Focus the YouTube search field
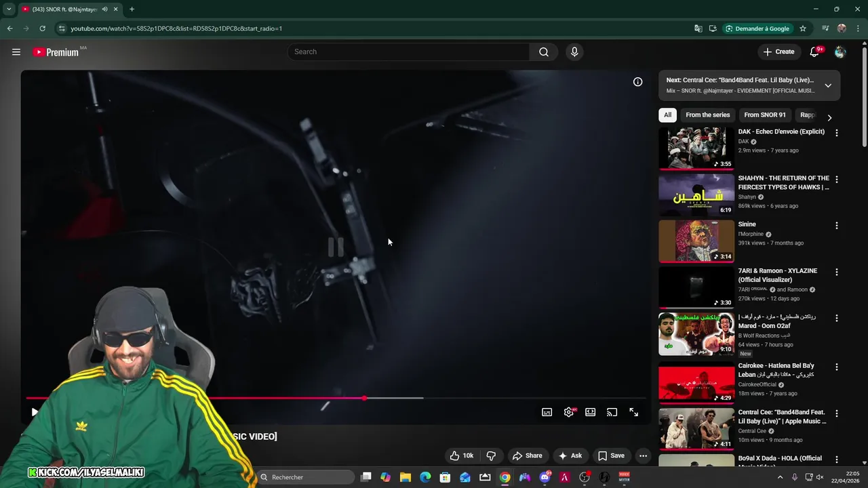868x488 pixels. click(x=408, y=52)
